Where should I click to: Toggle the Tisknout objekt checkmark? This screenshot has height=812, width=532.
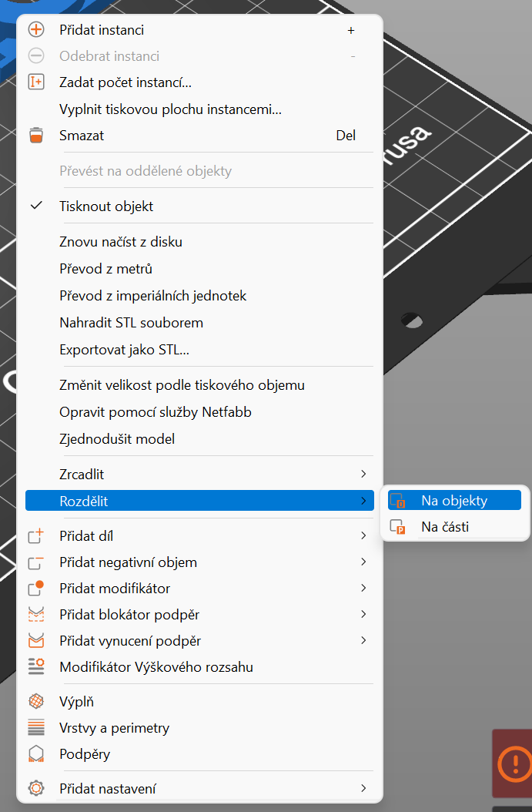(x=36, y=206)
